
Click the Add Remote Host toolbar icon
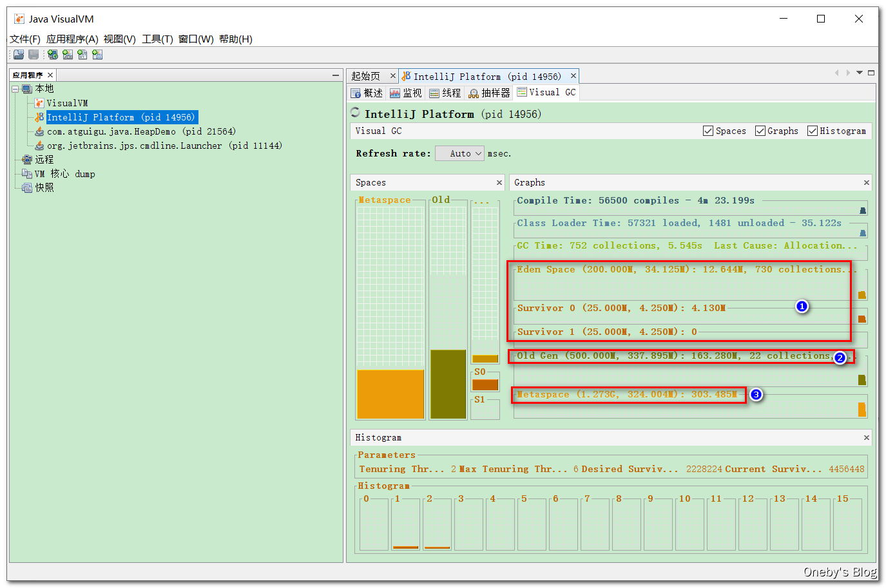coord(53,55)
